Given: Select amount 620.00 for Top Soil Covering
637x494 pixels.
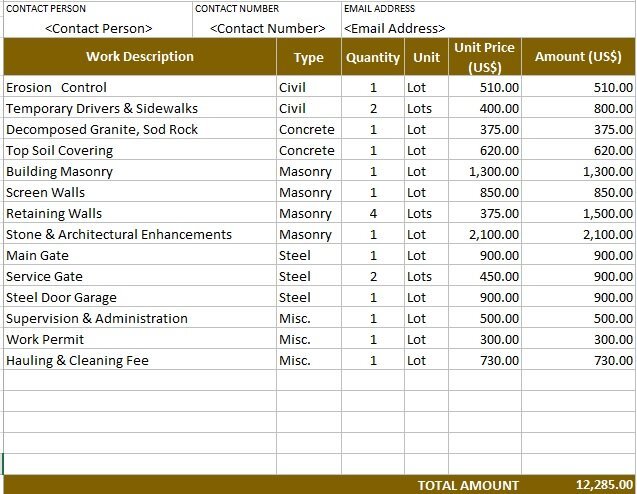Looking at the screenshot, I should 578,150.
